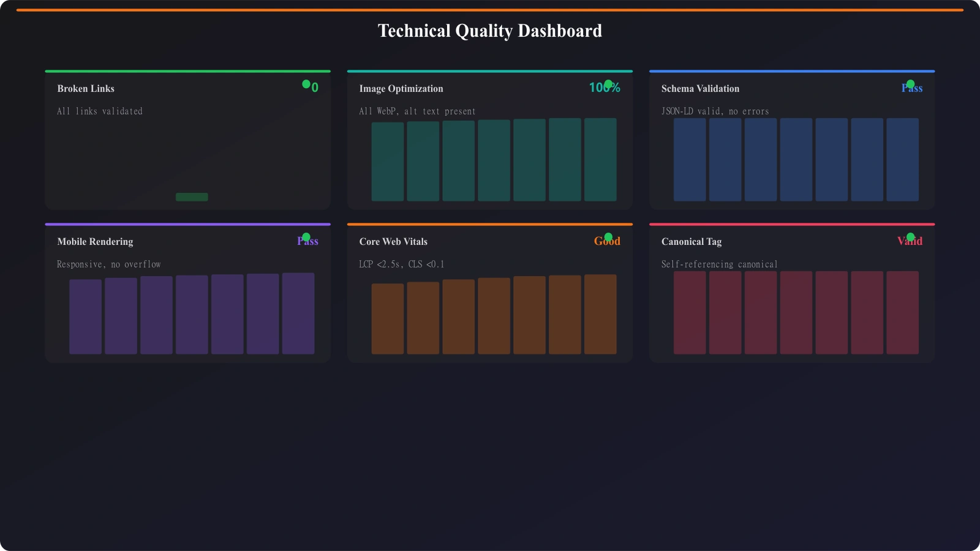Image resolution: width=980 pixels, height=551 pixels.
Task: Click the tallest purple bar in Mobile Rendering chart
Action: point(298,313)
